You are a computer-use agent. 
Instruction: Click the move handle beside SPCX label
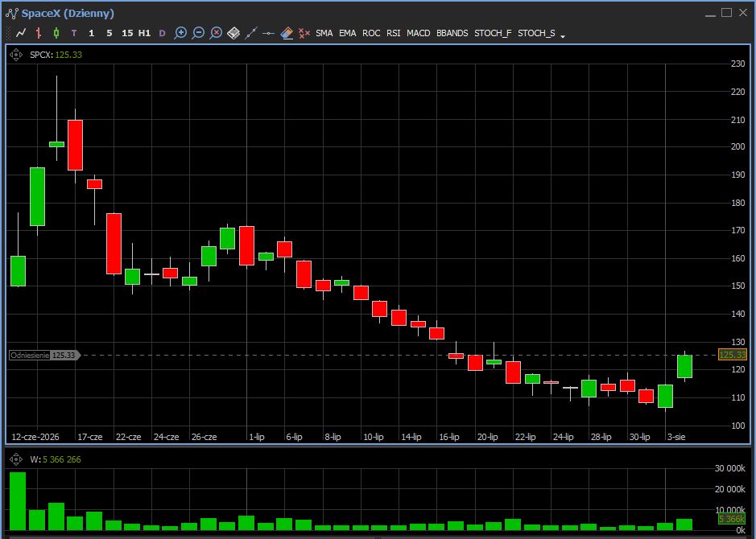tap(16, 55)
